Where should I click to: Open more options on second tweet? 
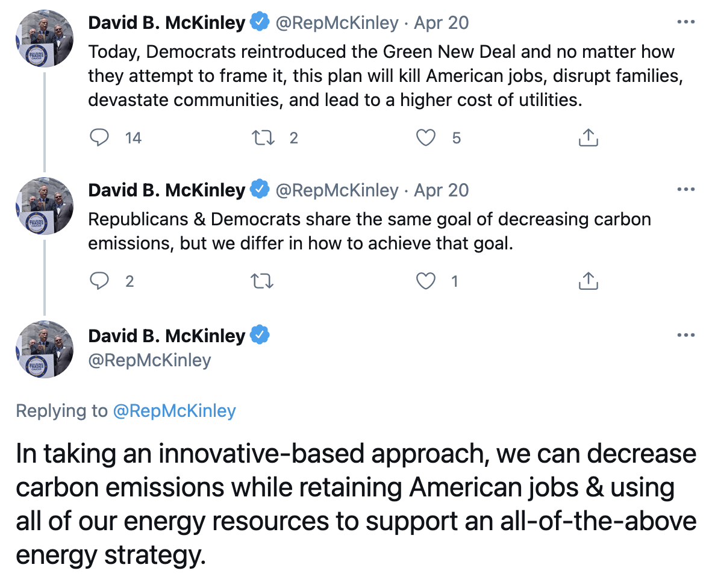click(x=686, y=190)
